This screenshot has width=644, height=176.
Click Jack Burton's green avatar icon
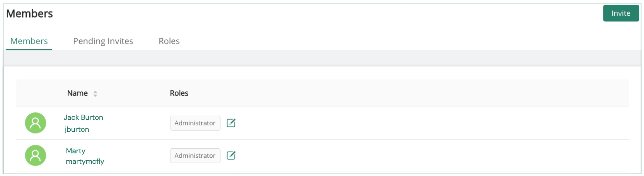coord(35,123)
